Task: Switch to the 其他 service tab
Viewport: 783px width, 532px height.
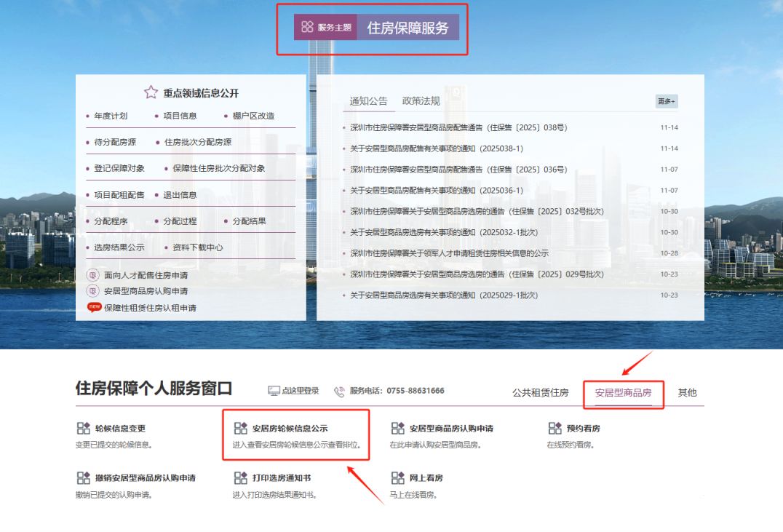Action: [687, 392]
